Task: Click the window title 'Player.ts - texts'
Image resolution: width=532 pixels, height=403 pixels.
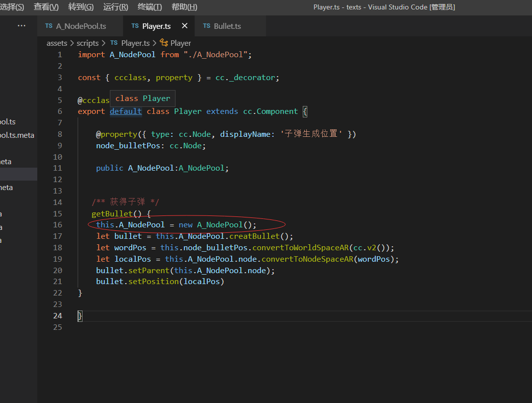Action: (x=337, y=7)
